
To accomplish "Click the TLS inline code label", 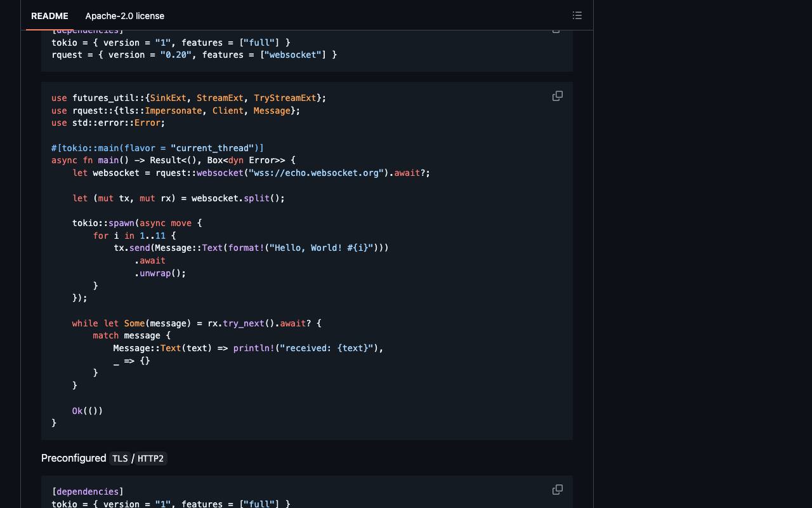I will (x=120, y=458).
